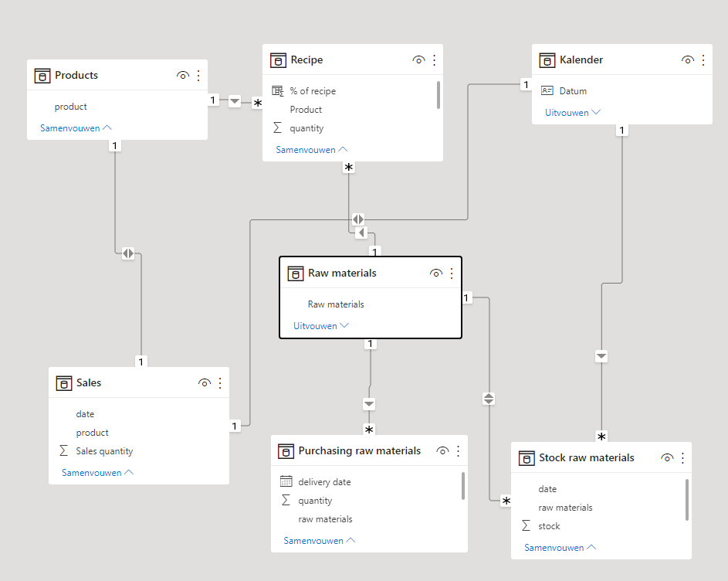
Task: Collapse Recipe table with Samenvouwen
Action: tap(312, 150)
